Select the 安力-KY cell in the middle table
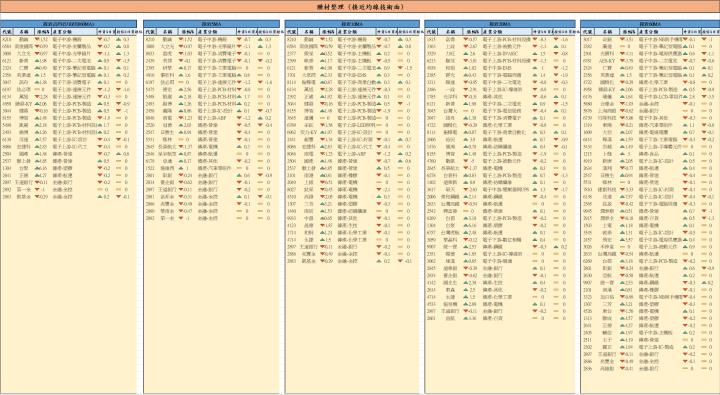 point(309,132)
